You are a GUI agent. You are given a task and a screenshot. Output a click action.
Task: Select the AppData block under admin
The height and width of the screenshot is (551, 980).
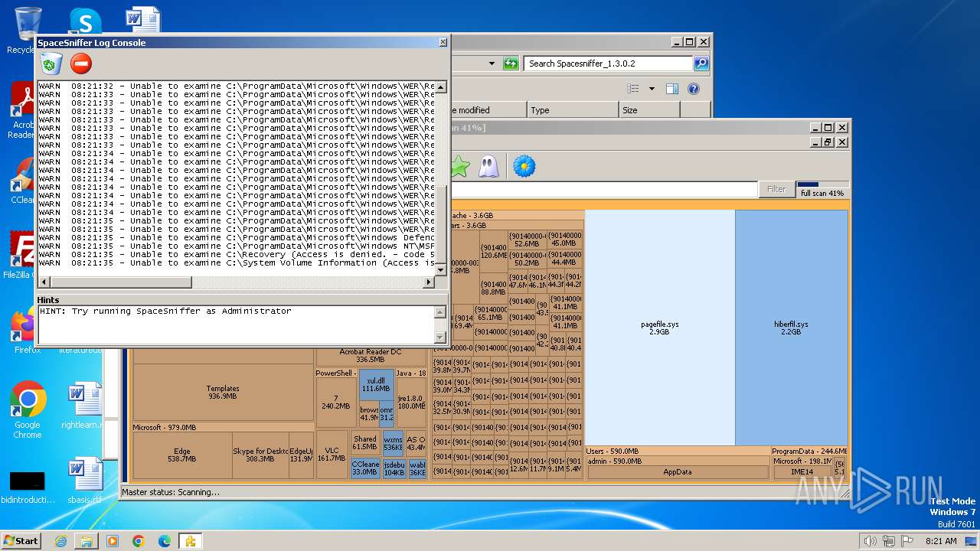(x=678, y=472)
